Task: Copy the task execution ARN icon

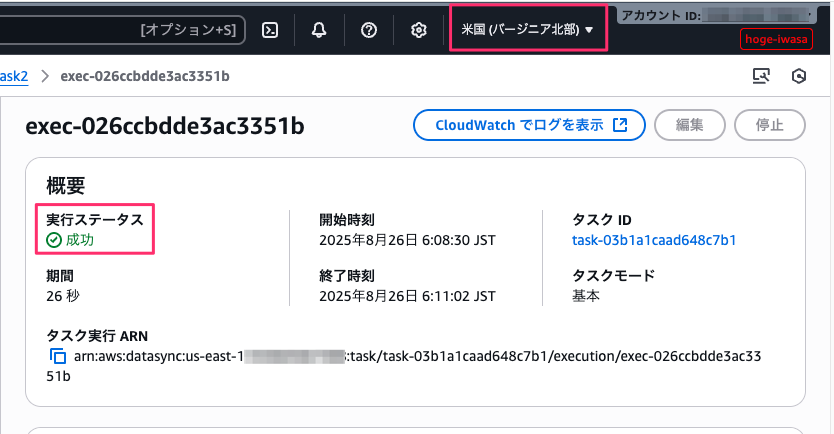Action: click(57, 356)
